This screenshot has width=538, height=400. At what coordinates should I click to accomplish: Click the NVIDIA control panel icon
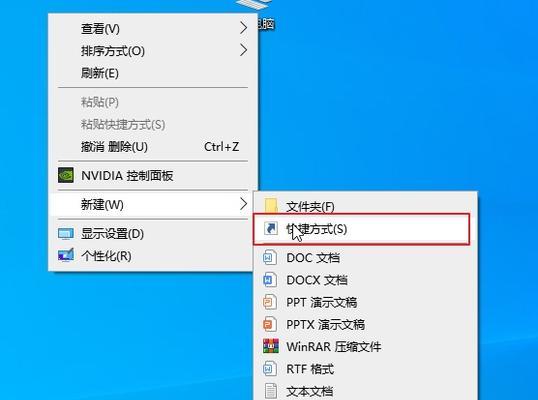pyautogui.click(x=66, y=175)
